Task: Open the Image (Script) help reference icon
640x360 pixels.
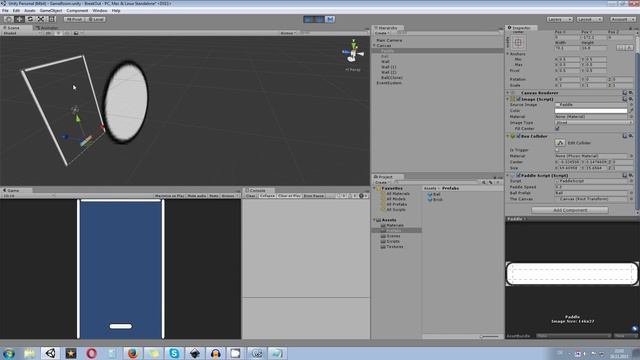Action: tap(625, 99)
